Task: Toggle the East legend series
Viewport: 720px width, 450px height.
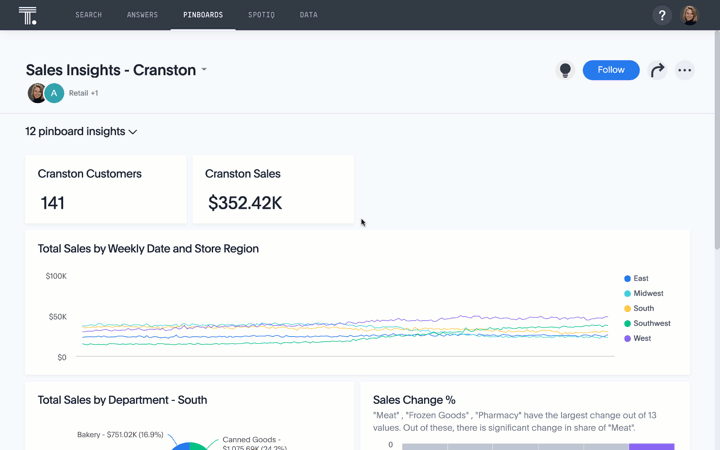Action: click(636, 278)
